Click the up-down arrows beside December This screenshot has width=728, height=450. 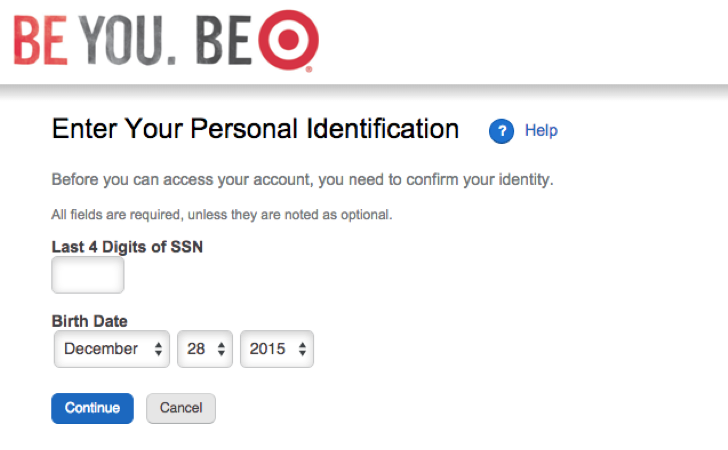pyautogui.click(x=158, y=349)
